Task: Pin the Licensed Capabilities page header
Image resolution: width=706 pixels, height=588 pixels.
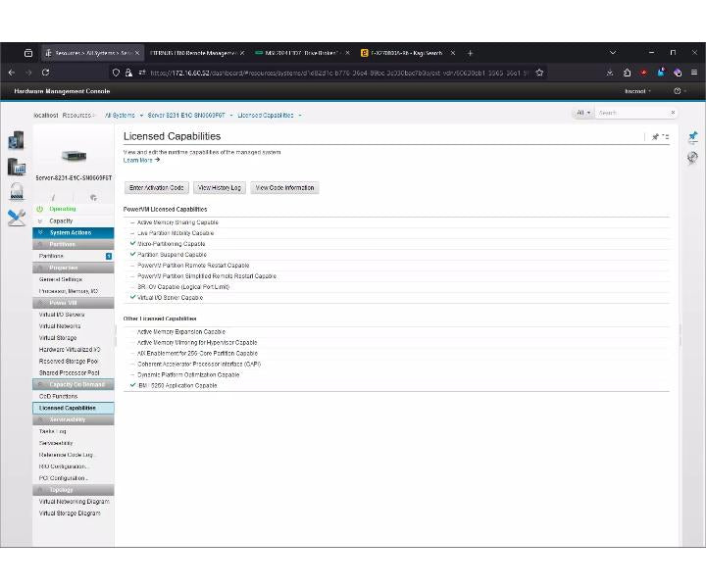Action: coord(655,137)
